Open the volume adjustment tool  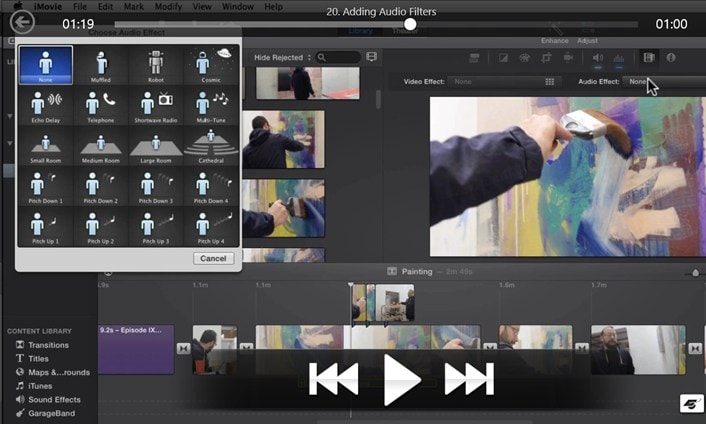pyautogui.click(x=597, y=58)
